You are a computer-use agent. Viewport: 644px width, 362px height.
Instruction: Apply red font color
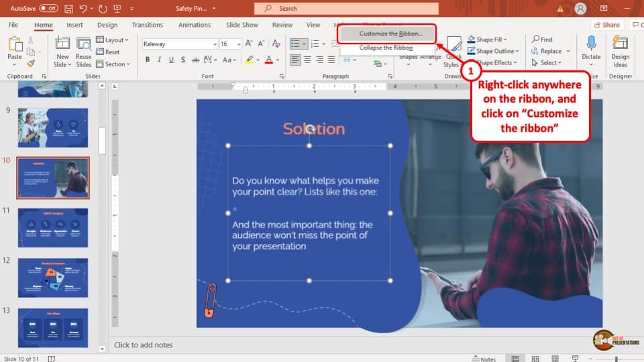click(269, 60)
